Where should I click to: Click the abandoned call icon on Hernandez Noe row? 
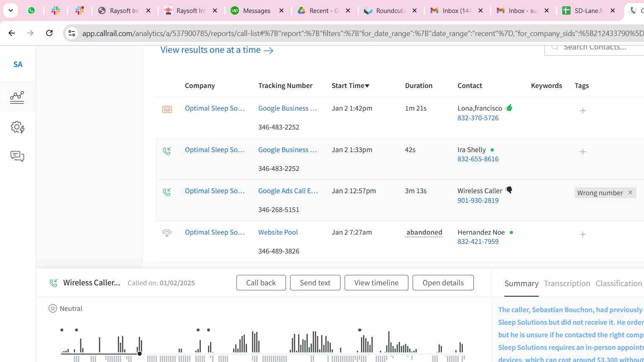[x=167, y=233]
